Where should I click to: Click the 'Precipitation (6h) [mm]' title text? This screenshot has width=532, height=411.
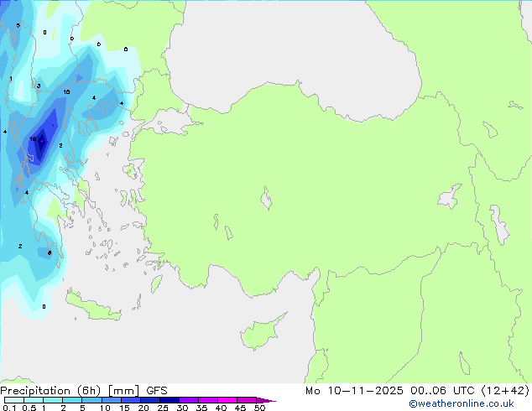(x=70, y=391)
